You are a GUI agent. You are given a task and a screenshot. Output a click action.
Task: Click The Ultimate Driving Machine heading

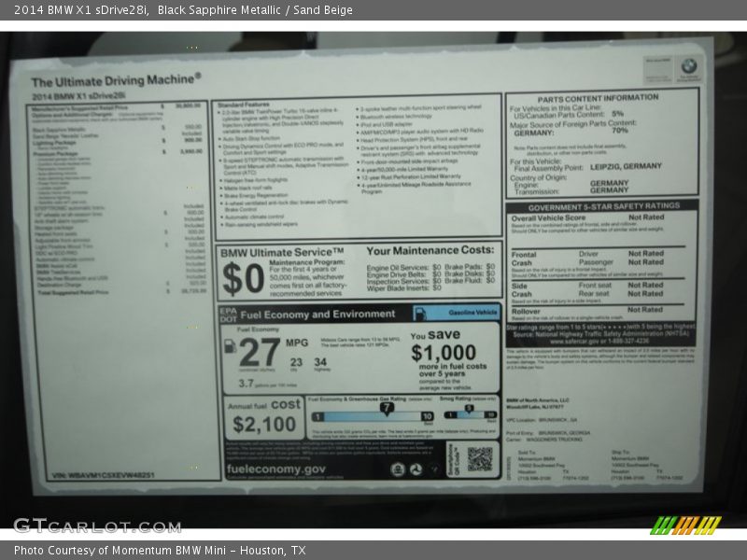(x=116, y=81)
